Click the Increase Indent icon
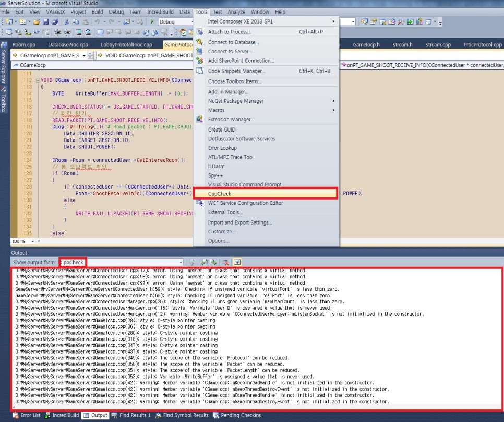 (x=67, y=32)
